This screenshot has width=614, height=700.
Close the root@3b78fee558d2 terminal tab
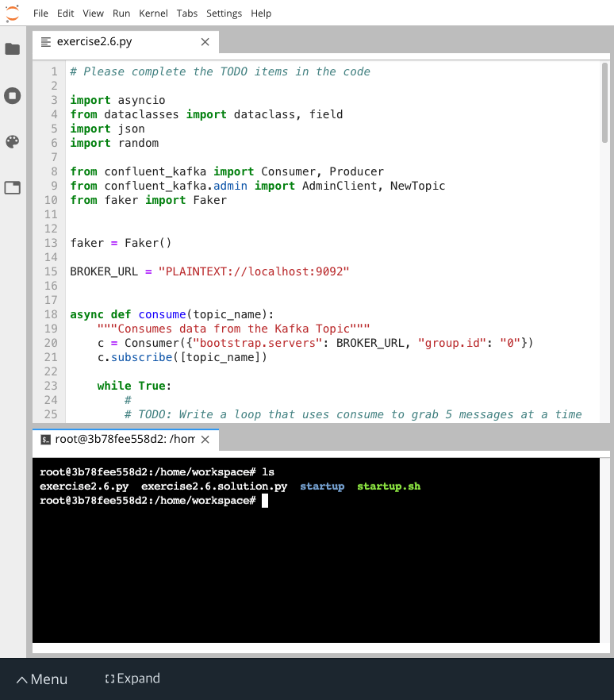(x=205, y=440)
